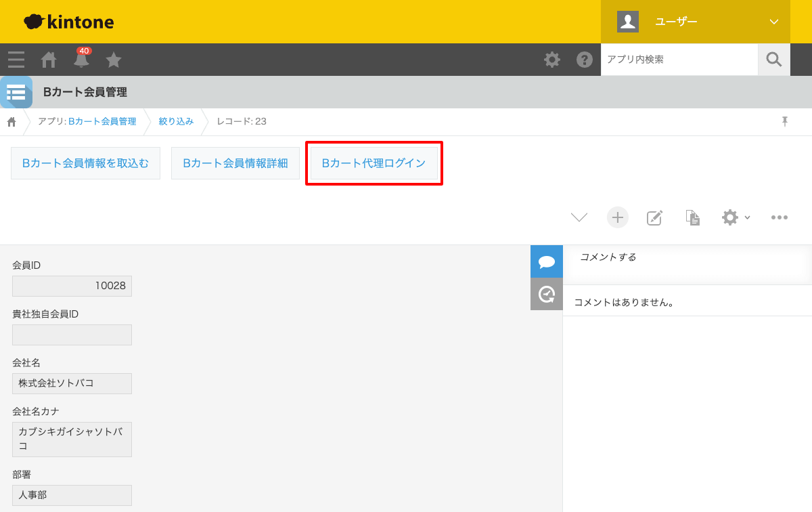The height and width of the screenshot is (512, 812).
Task: Show record history via the clock icon
Action: point(546,294)
